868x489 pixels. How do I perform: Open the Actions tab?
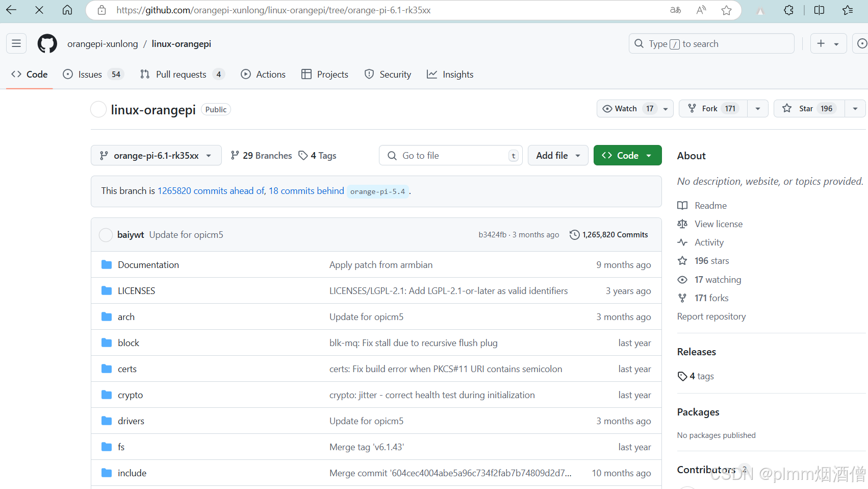click(x=263, y=75)
